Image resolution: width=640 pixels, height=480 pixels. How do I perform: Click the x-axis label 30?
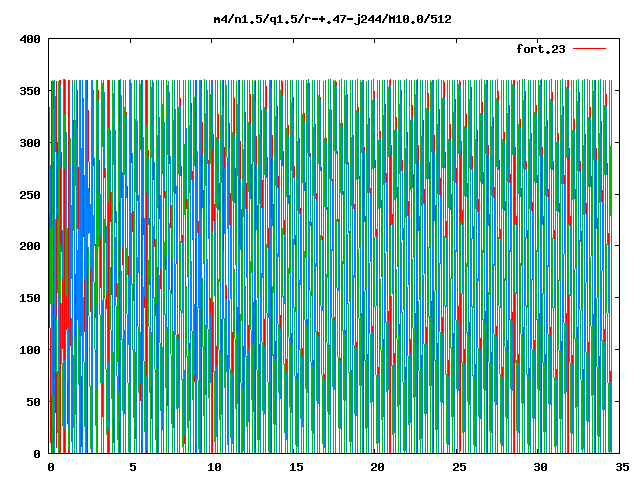coord(540,467)
